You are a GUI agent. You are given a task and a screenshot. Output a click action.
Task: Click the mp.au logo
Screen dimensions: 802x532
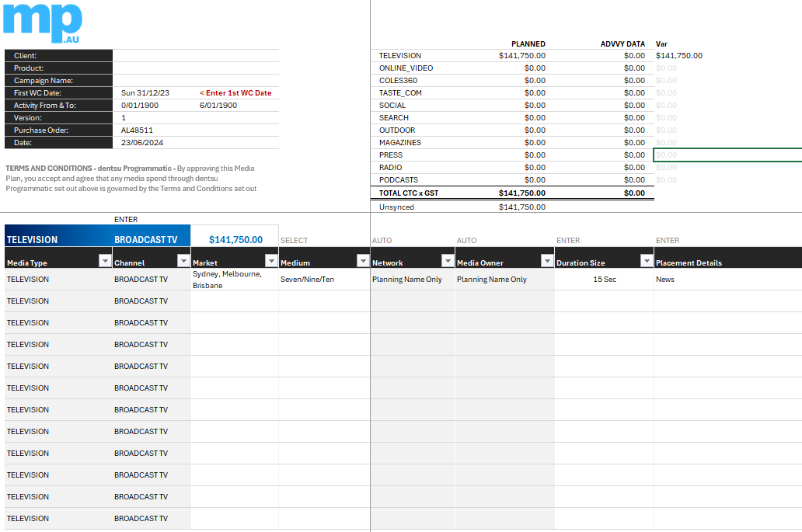(42, 23)
